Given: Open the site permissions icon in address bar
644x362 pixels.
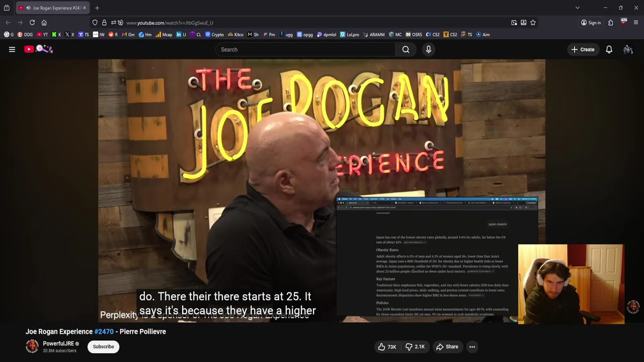Looking at the screenshot, I should 113,23.
